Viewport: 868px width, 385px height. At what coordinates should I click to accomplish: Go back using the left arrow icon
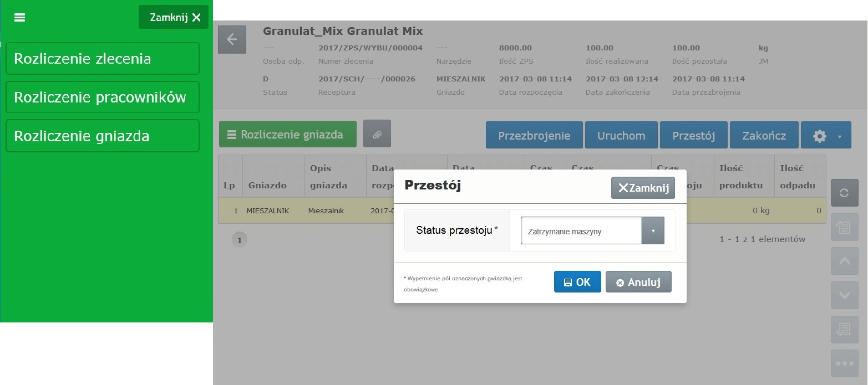pos(232,39)
